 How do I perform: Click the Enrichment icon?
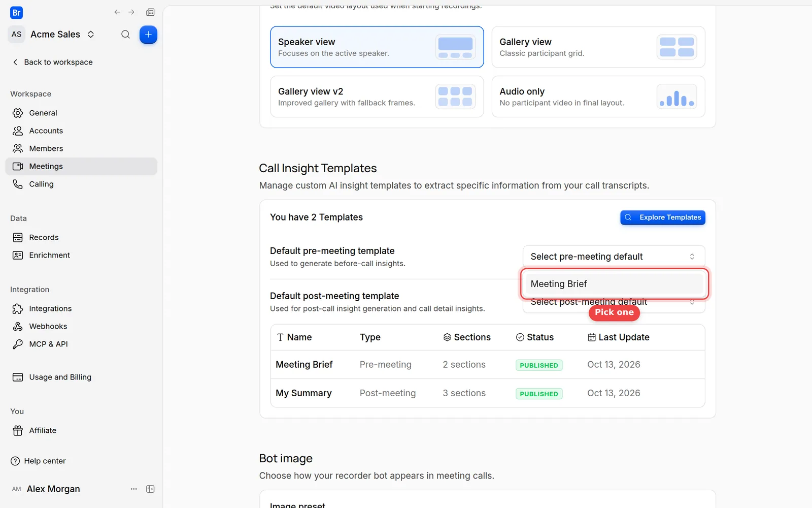pos(18,255)
